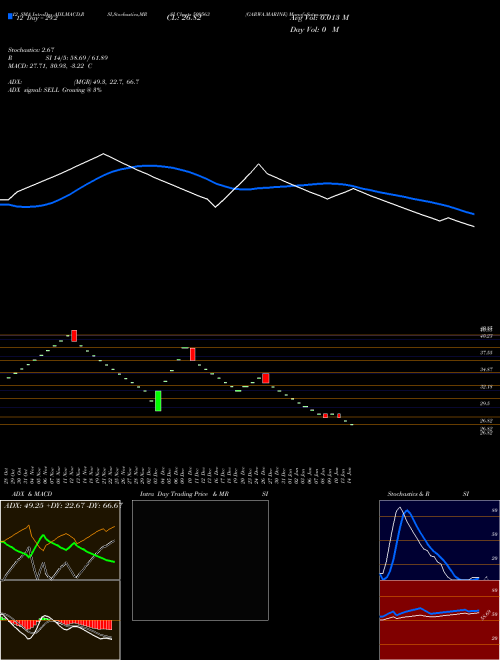
Task: Select the 'MACD: 27.71, 30.93, -3.22' line
Action: [50, 66]
